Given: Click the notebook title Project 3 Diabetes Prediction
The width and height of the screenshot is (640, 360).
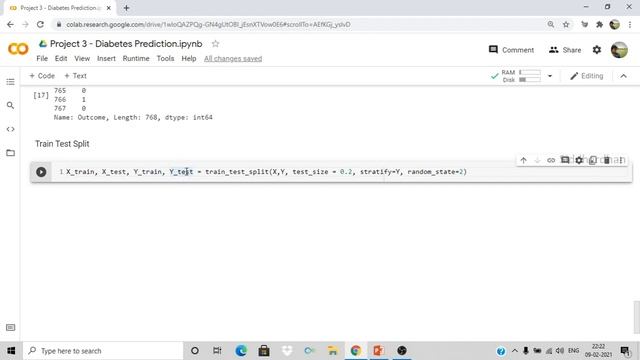Looking at the screenshot, I should (x=126, y=44).
